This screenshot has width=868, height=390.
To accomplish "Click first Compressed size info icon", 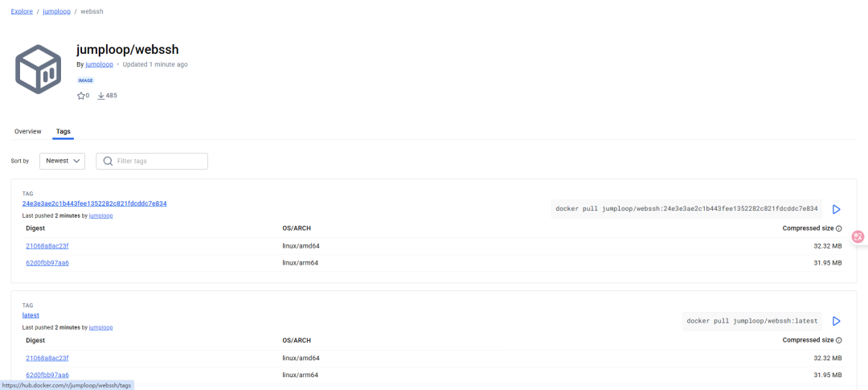I will 838,228.
